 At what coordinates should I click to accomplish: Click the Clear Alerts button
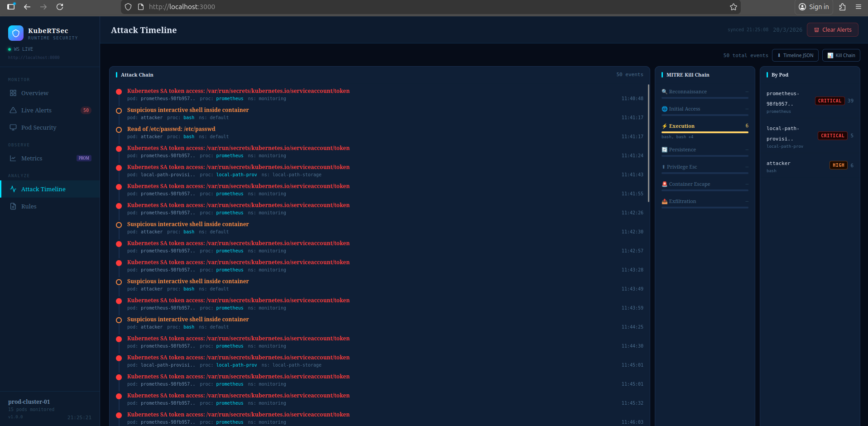tap(832, 29)
